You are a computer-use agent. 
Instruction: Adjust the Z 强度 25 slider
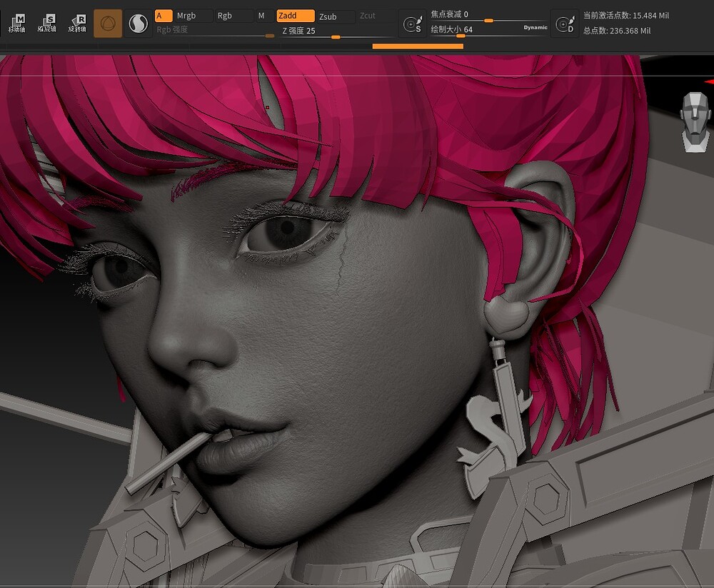[x=336, y=32]
